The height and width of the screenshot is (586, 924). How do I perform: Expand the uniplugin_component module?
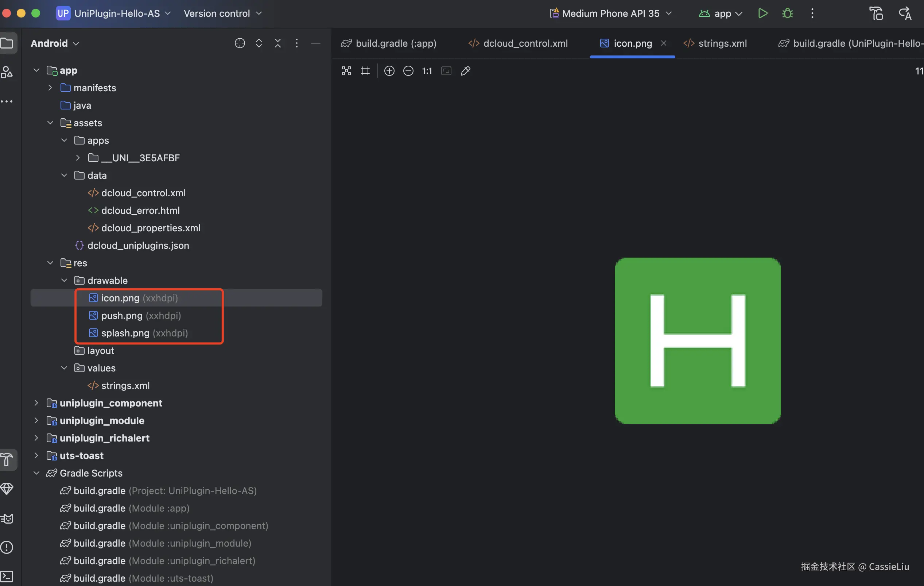tap(36, 403)
